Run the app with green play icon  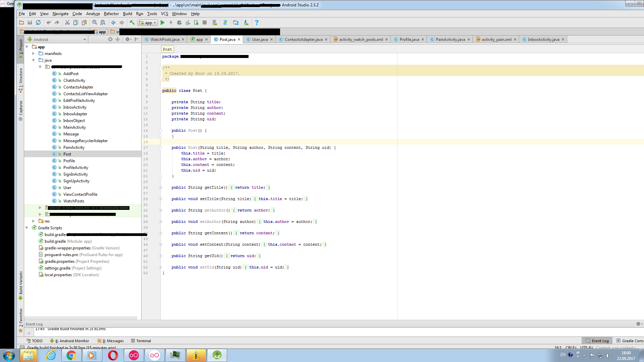163,22
